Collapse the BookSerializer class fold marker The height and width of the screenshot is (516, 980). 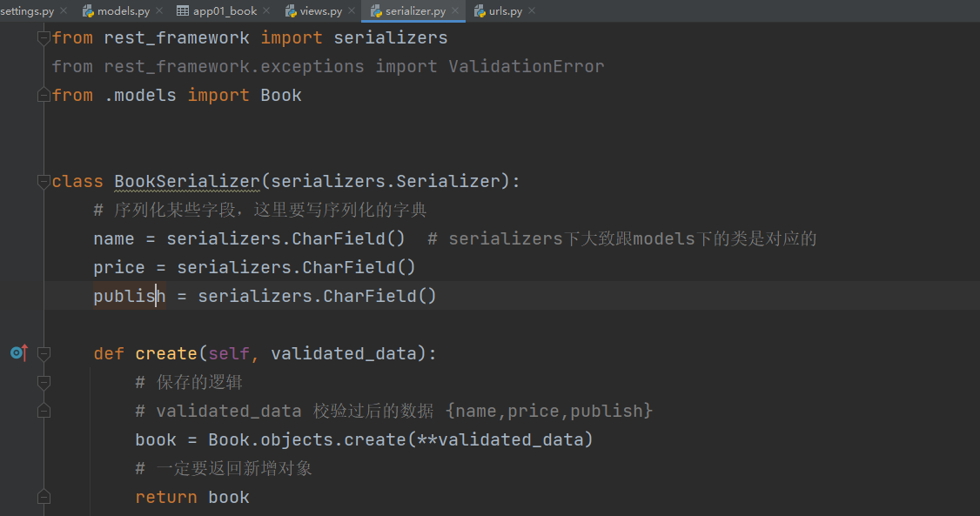point(44,182)
